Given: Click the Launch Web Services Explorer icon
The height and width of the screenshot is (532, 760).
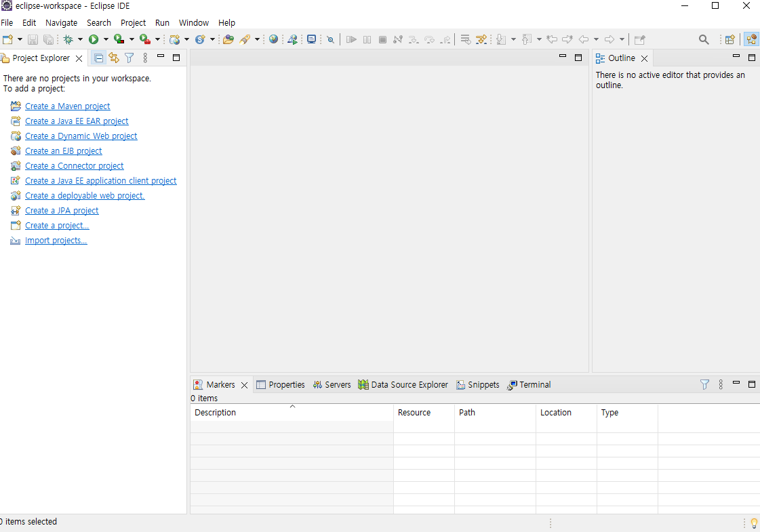Looking at the screenshot, I should coord(292,39).
